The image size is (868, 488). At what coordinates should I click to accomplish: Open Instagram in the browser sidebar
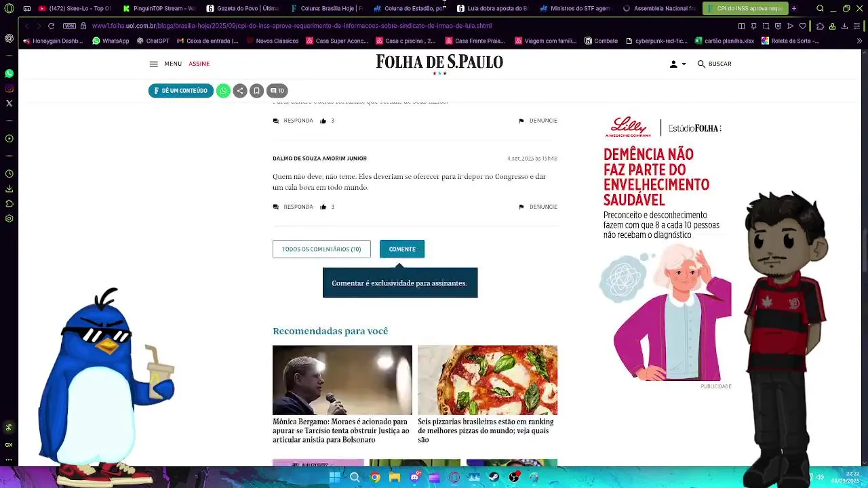click(9, 88)
